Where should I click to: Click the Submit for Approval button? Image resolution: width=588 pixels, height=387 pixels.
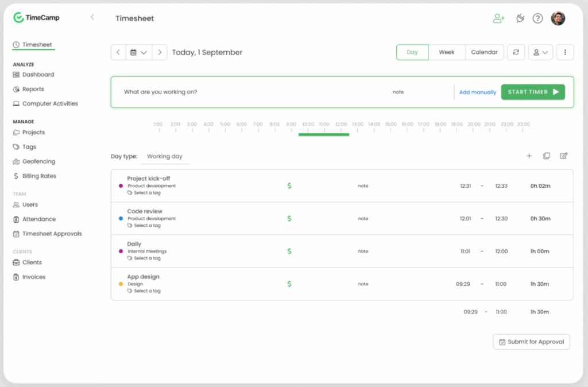pyautogui.click(x=531, y=342)
